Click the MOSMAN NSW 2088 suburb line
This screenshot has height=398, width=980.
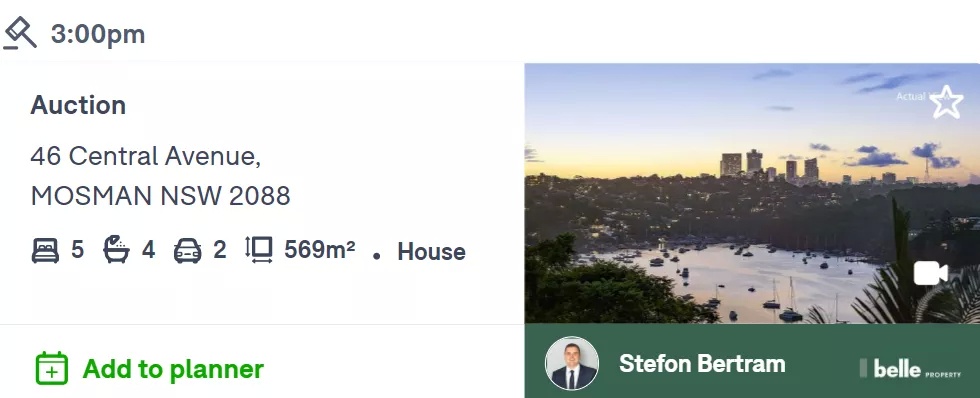tap(161, 196)
